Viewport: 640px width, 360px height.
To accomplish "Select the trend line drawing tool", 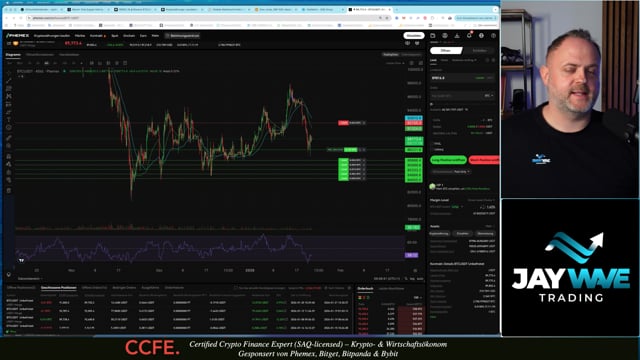I will pyautogui.click(x=9, y=81).
